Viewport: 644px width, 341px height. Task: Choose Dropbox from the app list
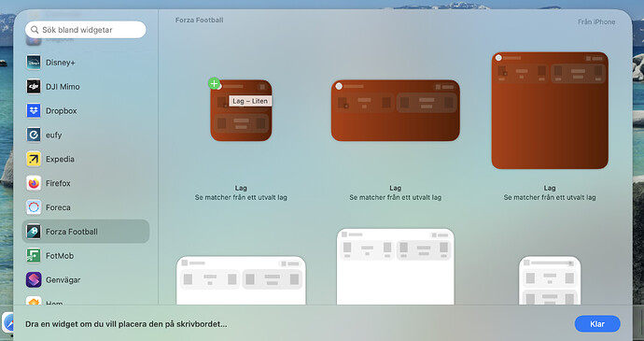pos(86,110)
